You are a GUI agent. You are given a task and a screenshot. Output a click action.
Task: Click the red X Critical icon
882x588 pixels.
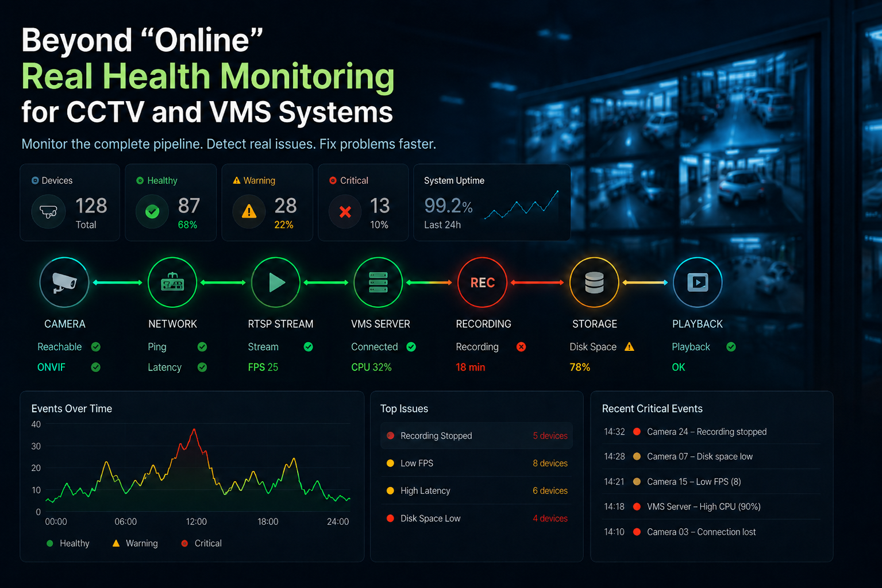tap(345, 212)
